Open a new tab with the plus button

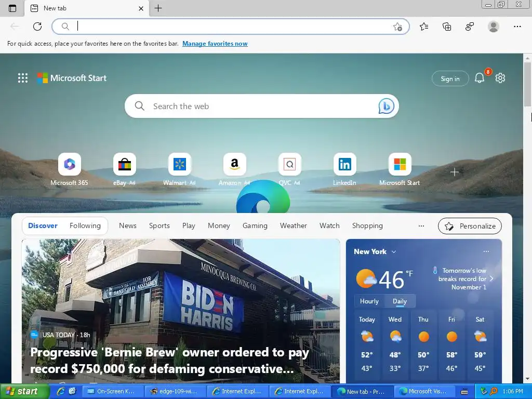click(x=158, y=8)
